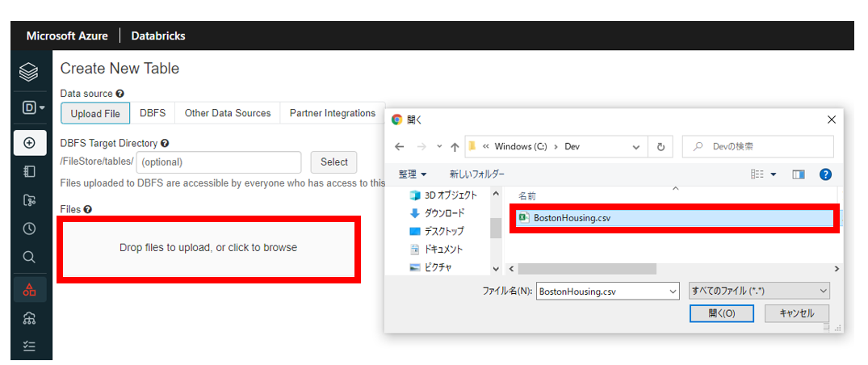Viewport: 868px width, 365px height.
Task: Click the help icon beside Files
Action: (x=87, y=209)
